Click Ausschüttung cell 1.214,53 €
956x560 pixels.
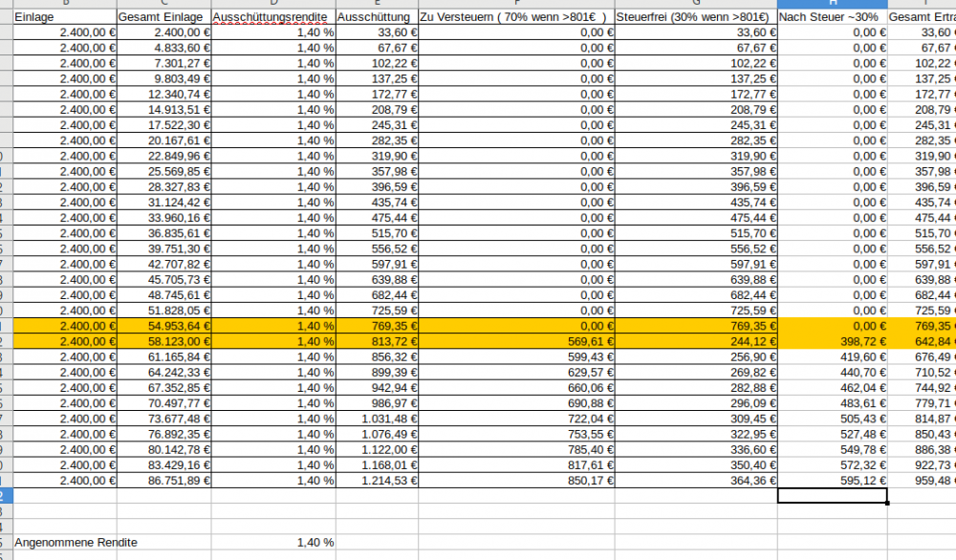[377, 481]
